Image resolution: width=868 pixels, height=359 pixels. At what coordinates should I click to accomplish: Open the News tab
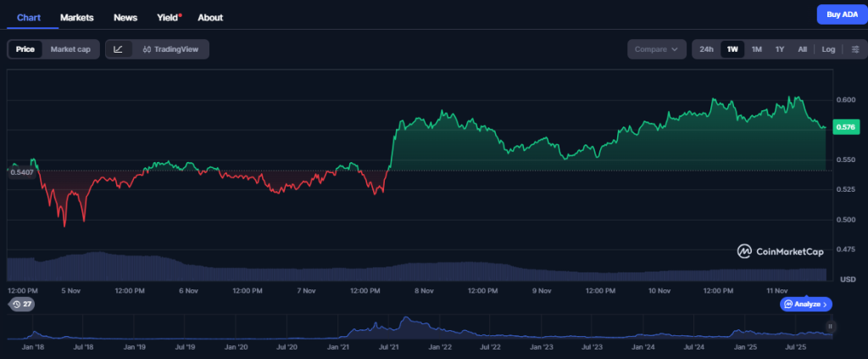point(125,17)
